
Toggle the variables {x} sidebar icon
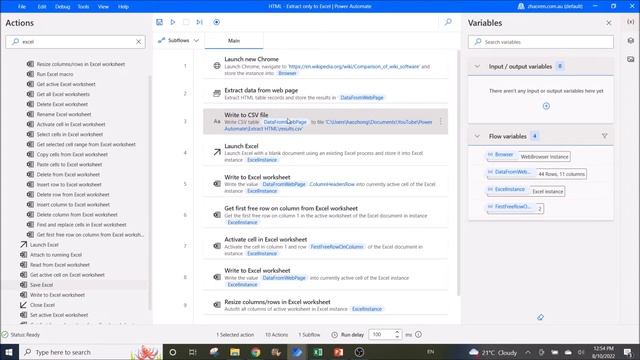(631, 22)
